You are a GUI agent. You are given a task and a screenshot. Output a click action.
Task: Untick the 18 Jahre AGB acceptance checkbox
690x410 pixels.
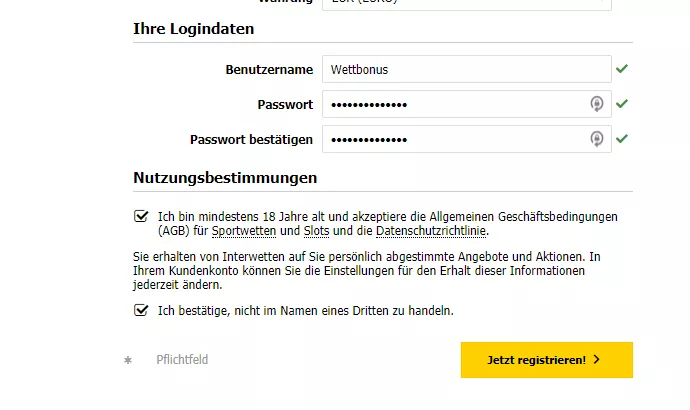[x=141, y=216]
